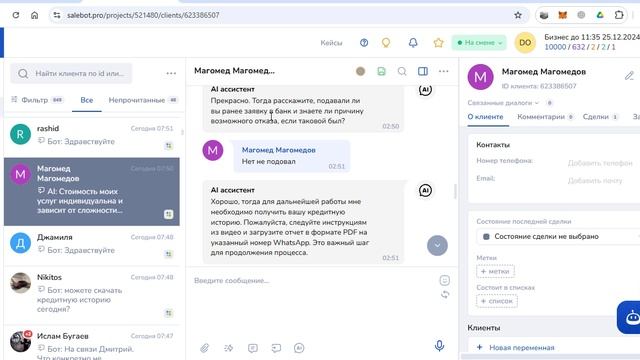Click the brown status circle in chat header
640x360 pixels.
pyautogui.click(x=360, y=71)
